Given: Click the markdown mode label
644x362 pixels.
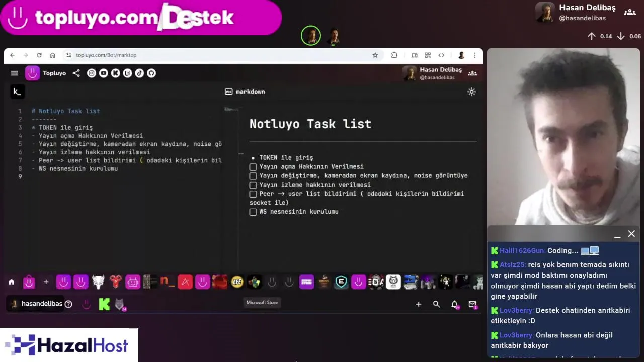Looking at the screenshot, I should coord(245,92).
